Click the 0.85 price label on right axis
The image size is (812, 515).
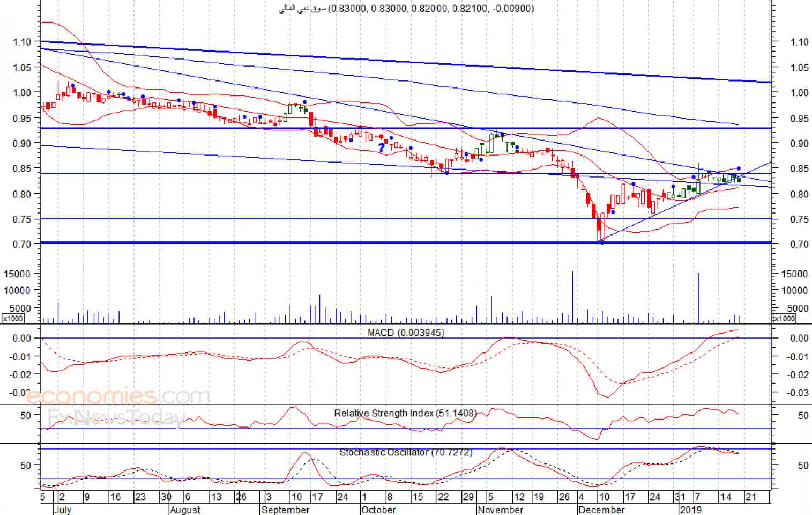pos(800,168)
